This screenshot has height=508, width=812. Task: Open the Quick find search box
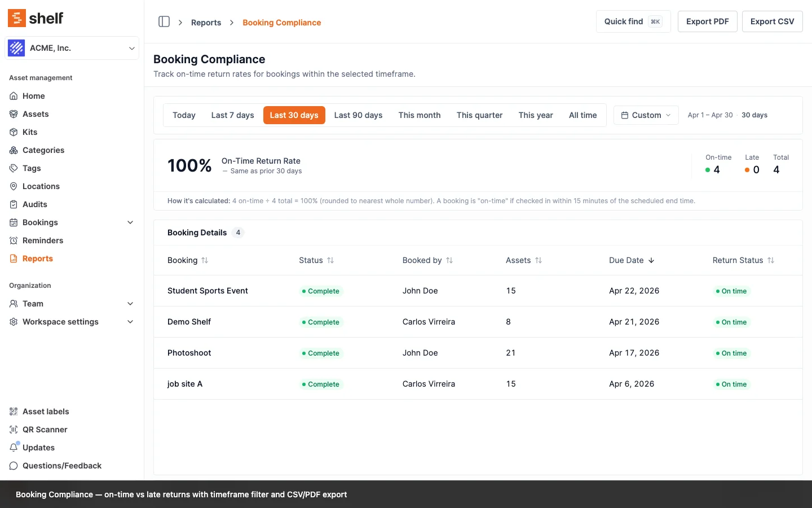click(x=633, y=21)
